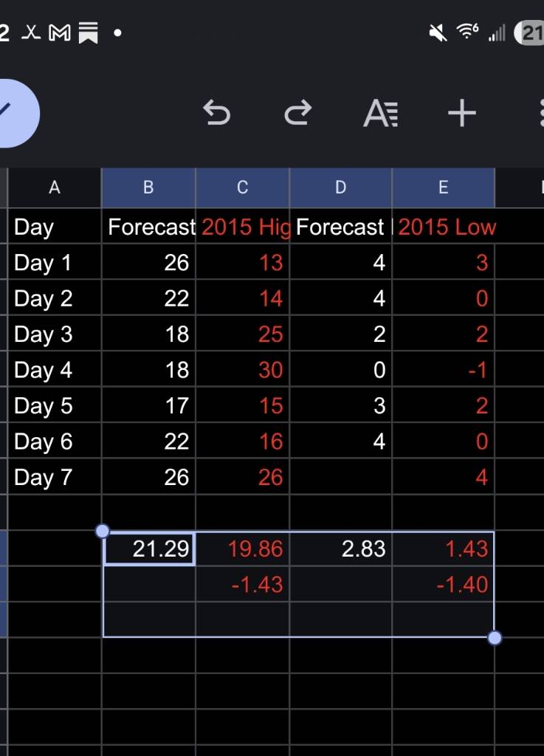Screen dimensions: 544x756
Task: Undo the last edit
Action: (216, 114)
